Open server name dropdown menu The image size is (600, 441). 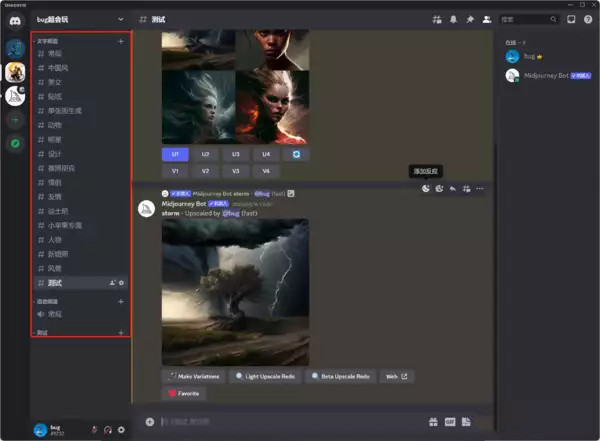click(x=80, y=19)
